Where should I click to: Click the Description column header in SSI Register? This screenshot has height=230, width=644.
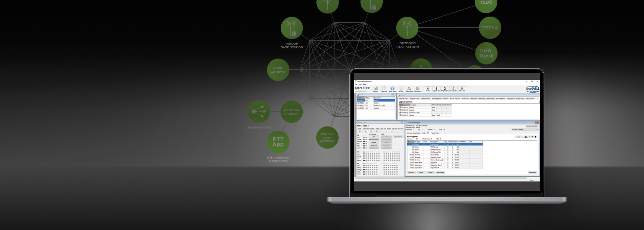pos(437,142)
